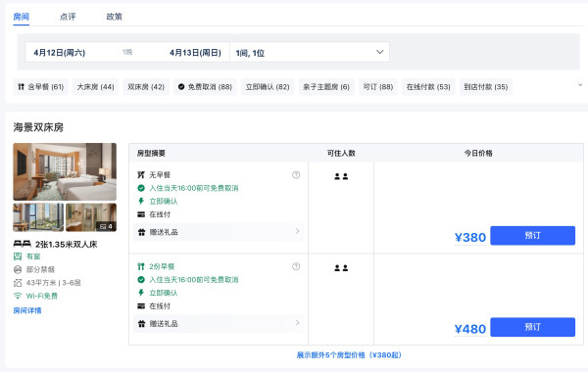Click the ¥480 room 入住当天16:00前可免费取消 text

pyautogui.click(x=194, y=279)
